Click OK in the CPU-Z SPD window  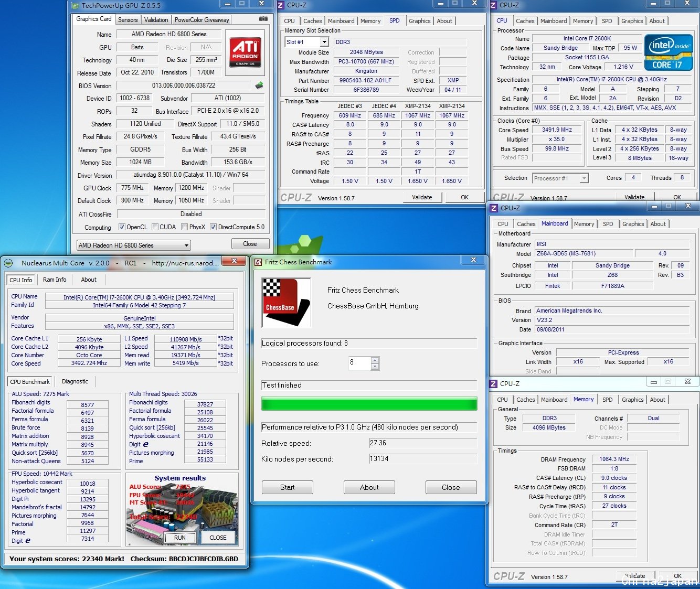coord(464,197)
